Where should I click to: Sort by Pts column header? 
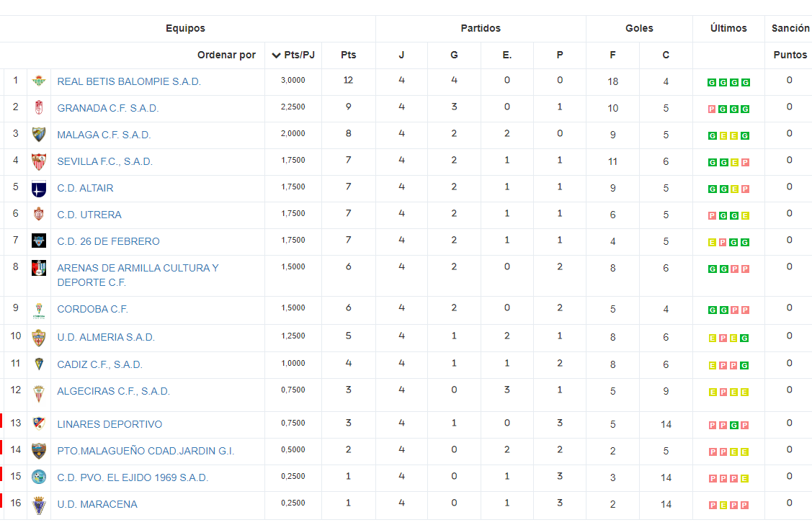pos(349,55)
